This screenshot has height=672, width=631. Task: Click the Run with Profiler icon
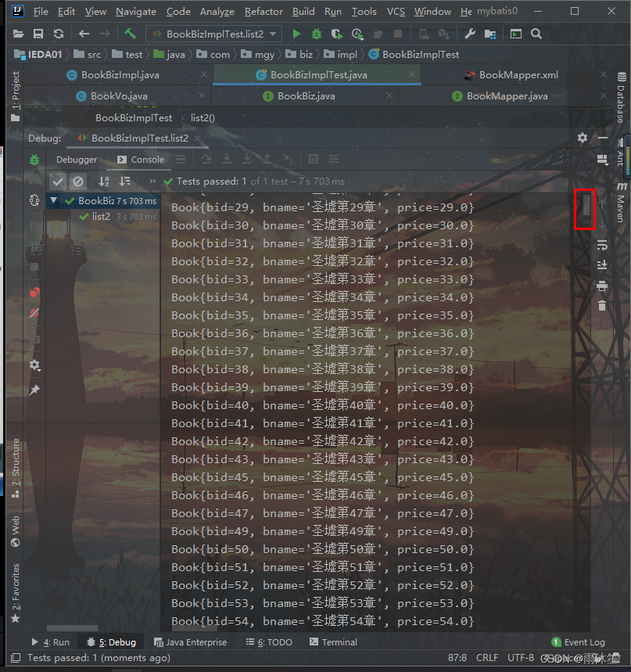click(x=357, y=34)
